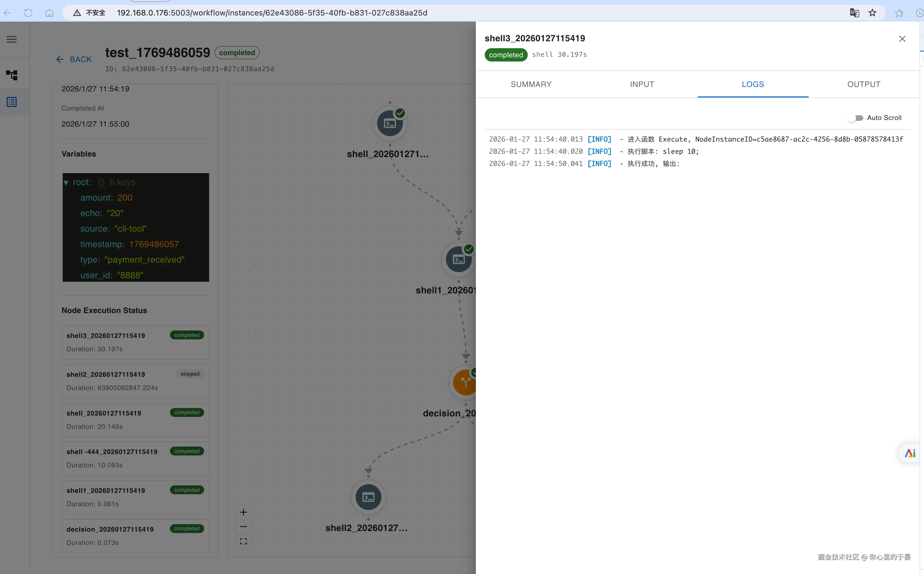Switch to the INPUT tab

(642, 84)
